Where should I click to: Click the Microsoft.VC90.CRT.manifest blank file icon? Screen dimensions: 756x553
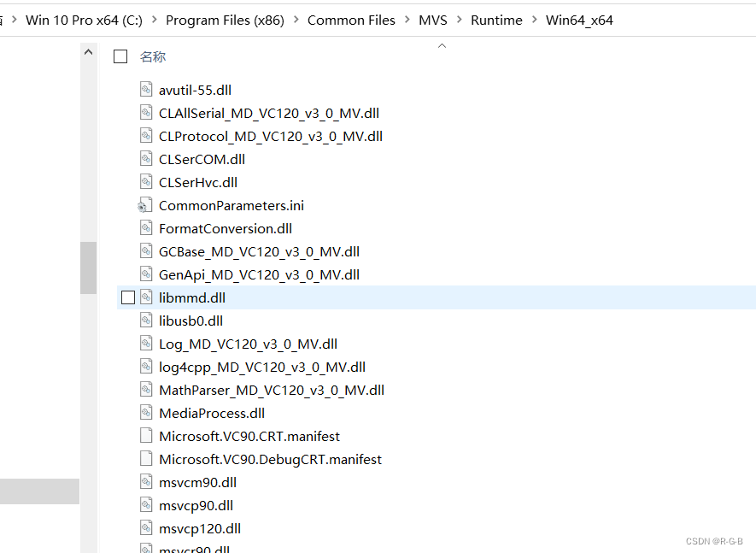146,436
